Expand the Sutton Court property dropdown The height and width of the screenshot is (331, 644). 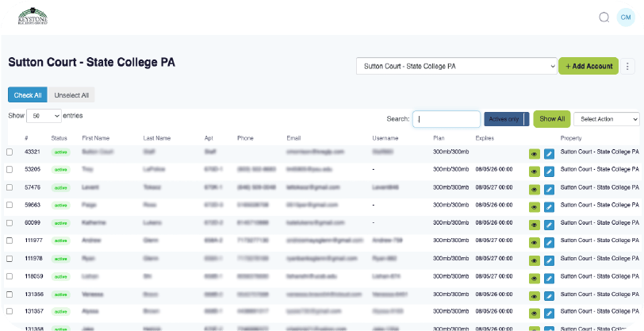(x=456, y=66)
